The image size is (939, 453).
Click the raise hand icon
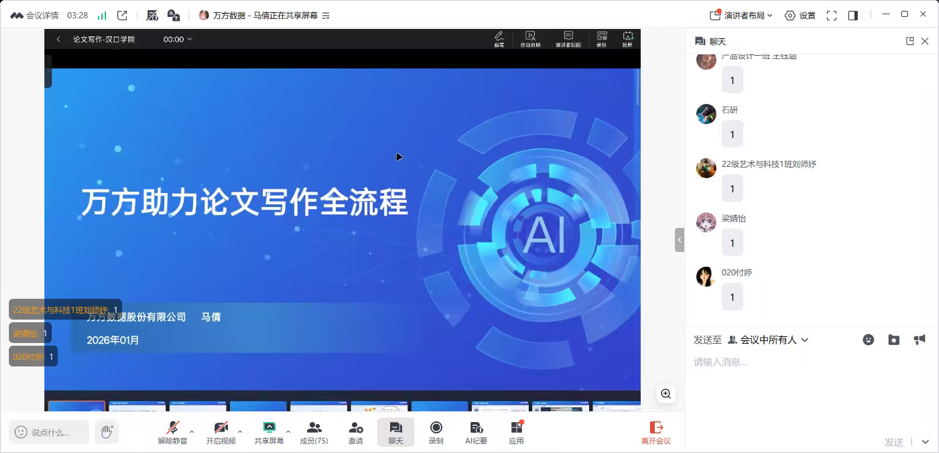coord(107,432)
